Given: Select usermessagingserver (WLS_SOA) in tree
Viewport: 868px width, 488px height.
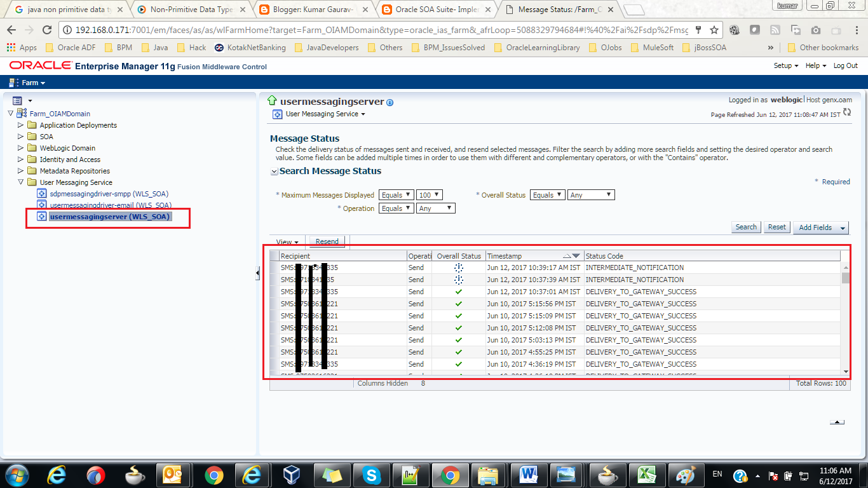Looking at the screenshot, I should pyautogui.click(x=110, y=217).
